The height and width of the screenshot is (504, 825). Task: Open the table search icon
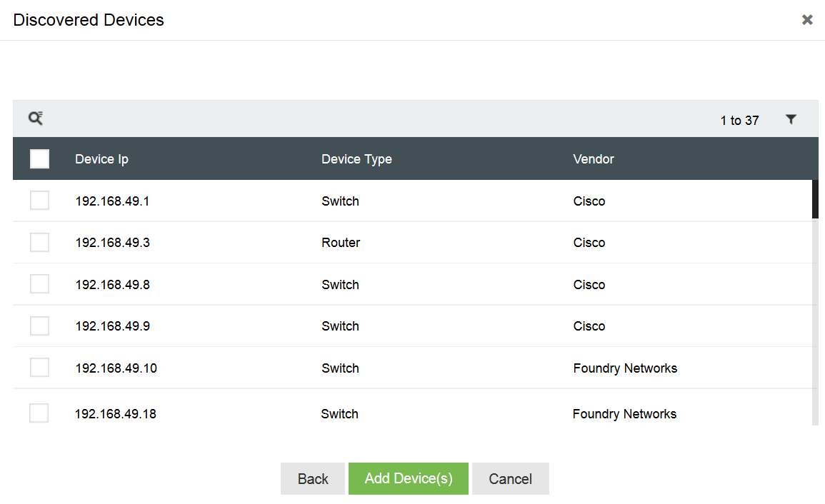click(x=36, y=119)
